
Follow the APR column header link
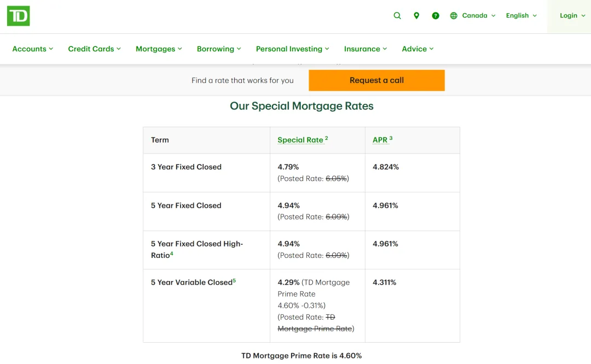click(380, 140)
